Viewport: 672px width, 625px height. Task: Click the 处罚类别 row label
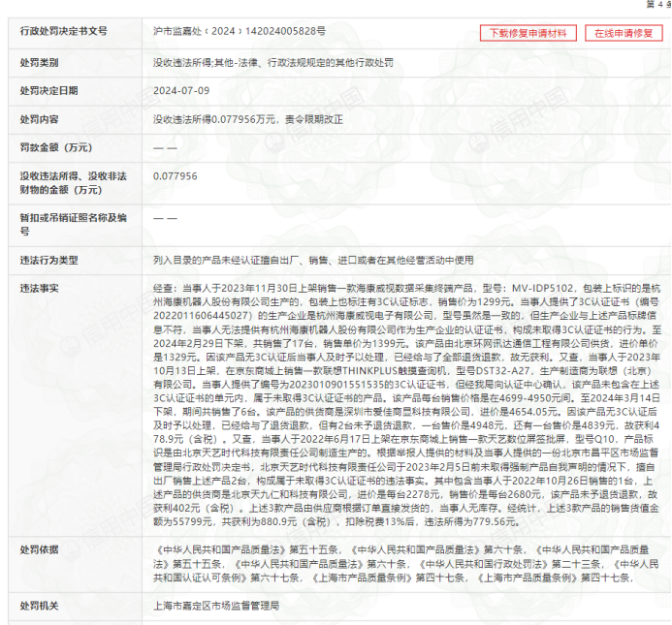click(39, 63)
